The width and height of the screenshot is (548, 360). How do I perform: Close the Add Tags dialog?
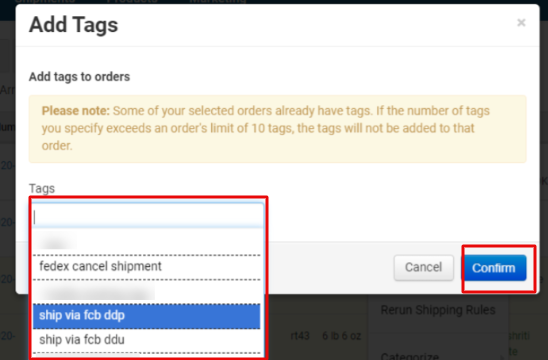point(521,23)
